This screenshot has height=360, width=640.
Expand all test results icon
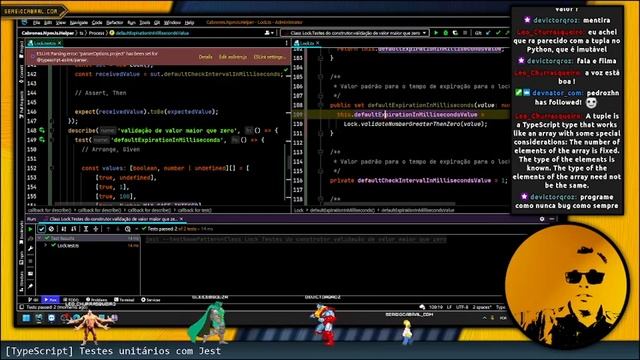[86, 229]
